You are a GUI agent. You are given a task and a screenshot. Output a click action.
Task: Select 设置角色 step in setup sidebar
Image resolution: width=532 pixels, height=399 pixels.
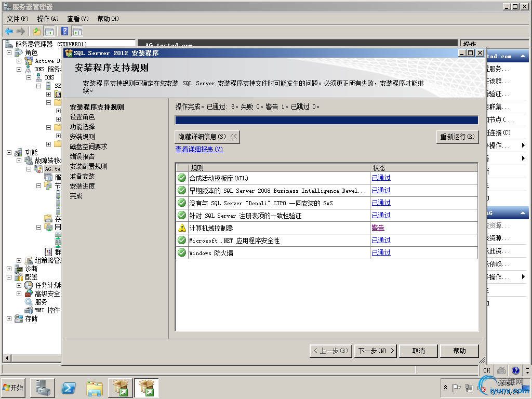pyautogui.click(x=82, y=117)
